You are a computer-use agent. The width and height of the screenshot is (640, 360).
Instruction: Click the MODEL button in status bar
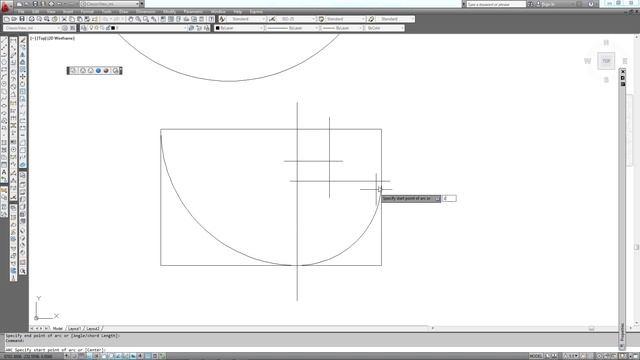click(x=535, y=356)
